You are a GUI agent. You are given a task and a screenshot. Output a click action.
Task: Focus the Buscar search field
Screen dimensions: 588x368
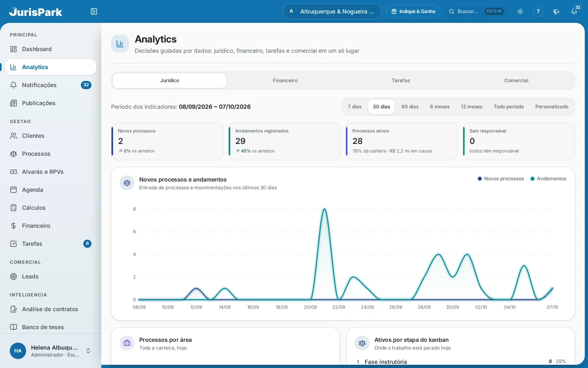coord(477,11)
